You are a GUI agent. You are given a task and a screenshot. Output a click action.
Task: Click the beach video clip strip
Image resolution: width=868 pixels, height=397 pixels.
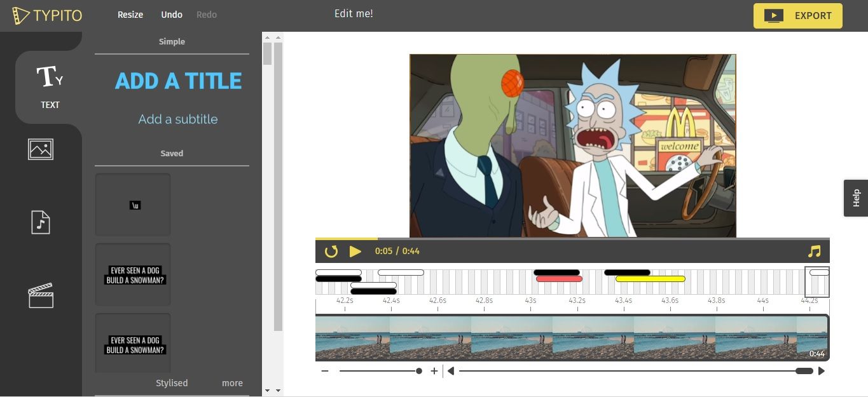pos(572,338)
